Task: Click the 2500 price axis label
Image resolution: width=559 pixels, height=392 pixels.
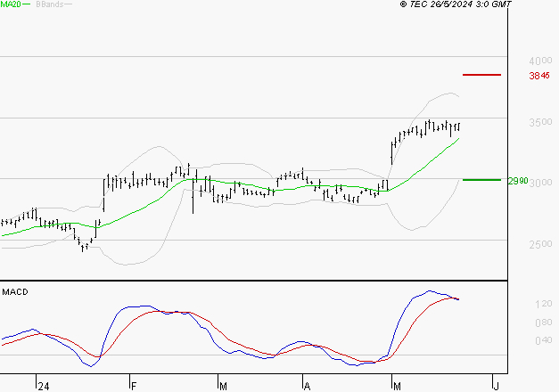Action: (x=540, y=244)
